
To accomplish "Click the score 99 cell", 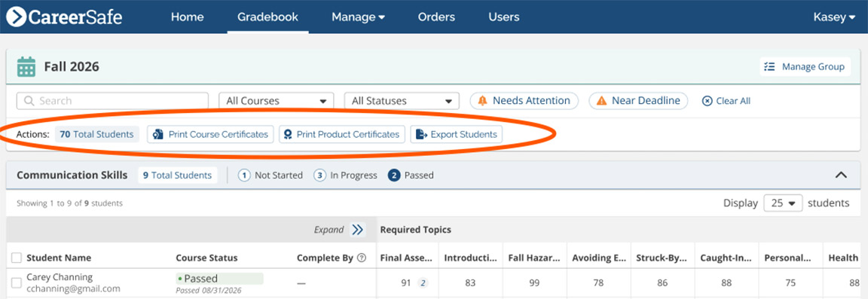I will pos(534,283).
